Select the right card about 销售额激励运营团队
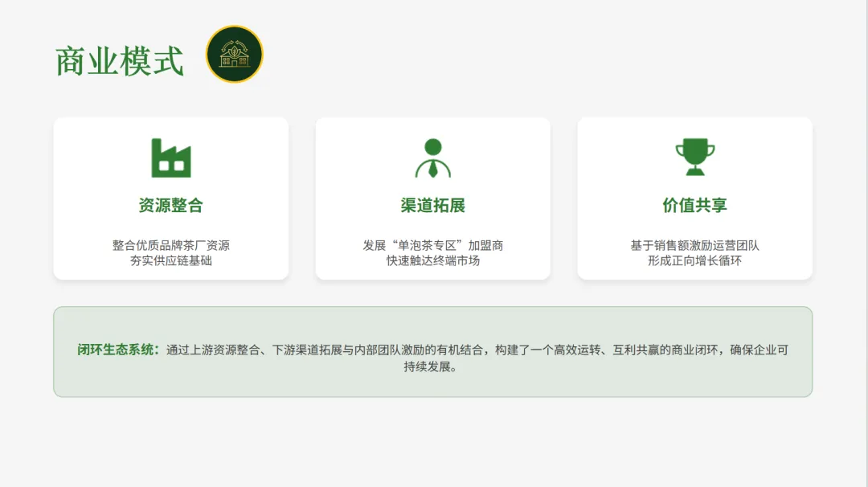Image resolution: width=868 pixels, height=487 pixels. click(x=694, y=198)
